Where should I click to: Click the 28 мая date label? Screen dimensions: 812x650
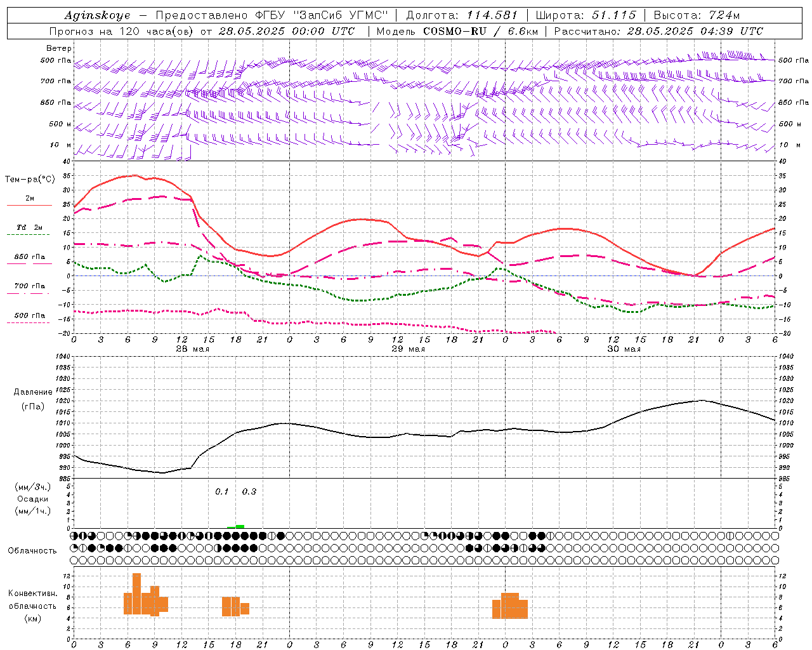point(192,349)
